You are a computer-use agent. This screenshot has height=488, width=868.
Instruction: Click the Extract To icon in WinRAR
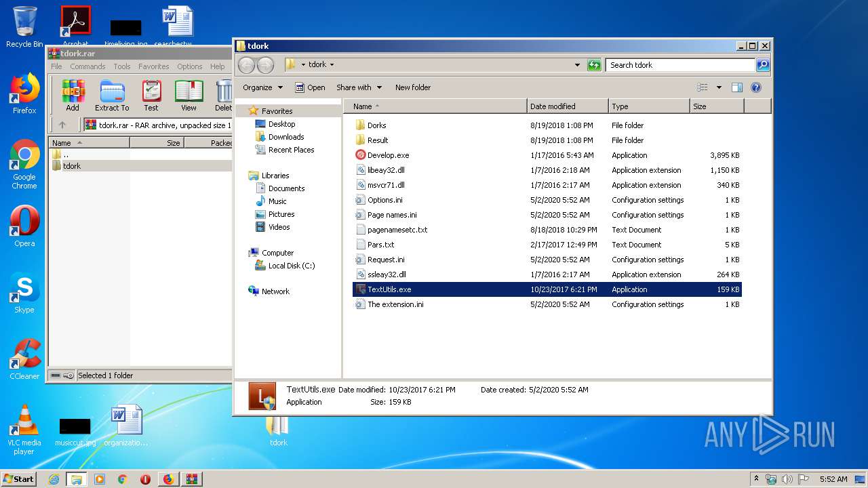[112, 95]
